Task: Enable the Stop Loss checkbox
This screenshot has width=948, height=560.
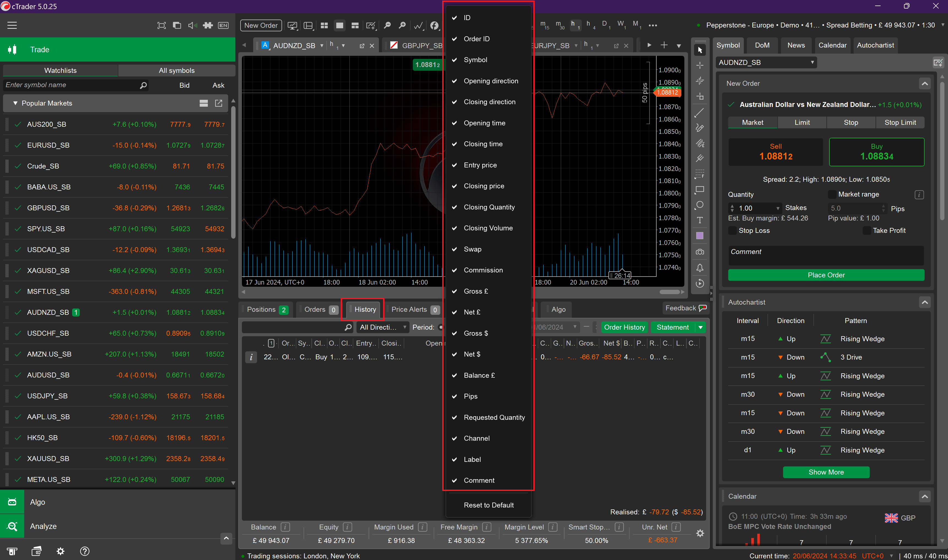Action: click(733, 230)
